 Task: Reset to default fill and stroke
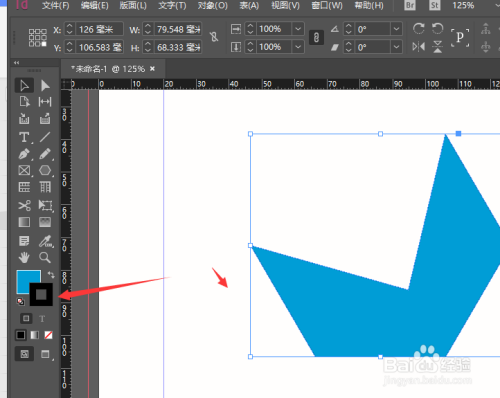[x=20, y=302]
